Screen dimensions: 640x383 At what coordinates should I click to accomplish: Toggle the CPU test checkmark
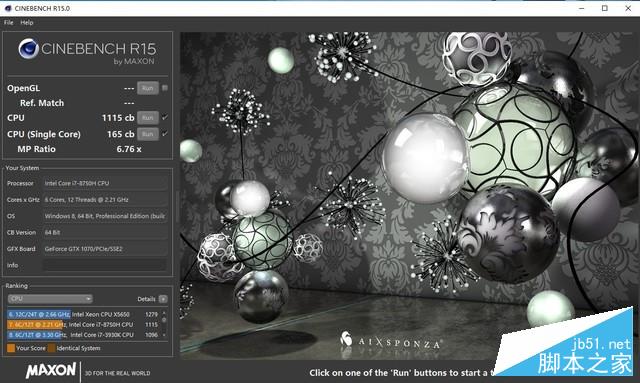(x=165, y=118)
